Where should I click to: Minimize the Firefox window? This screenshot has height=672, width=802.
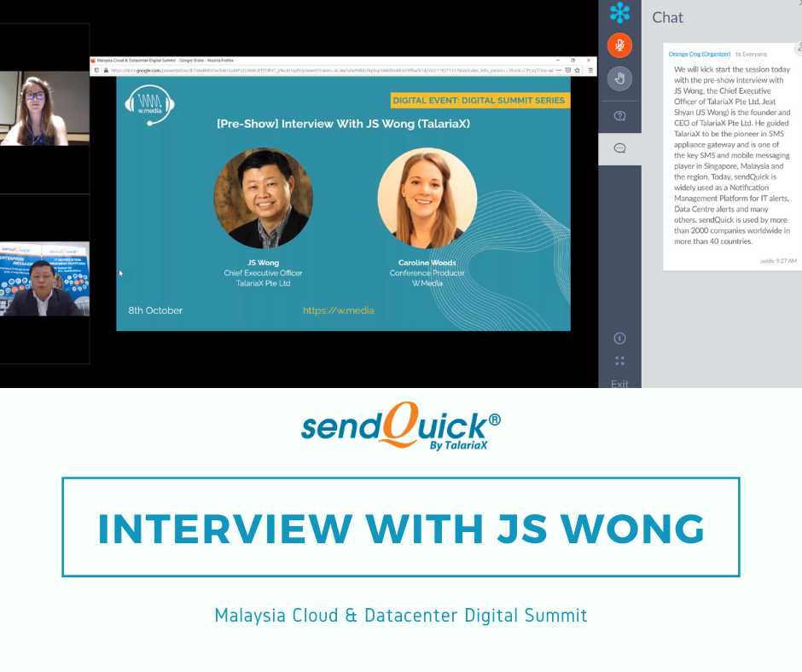coord(557,61)
